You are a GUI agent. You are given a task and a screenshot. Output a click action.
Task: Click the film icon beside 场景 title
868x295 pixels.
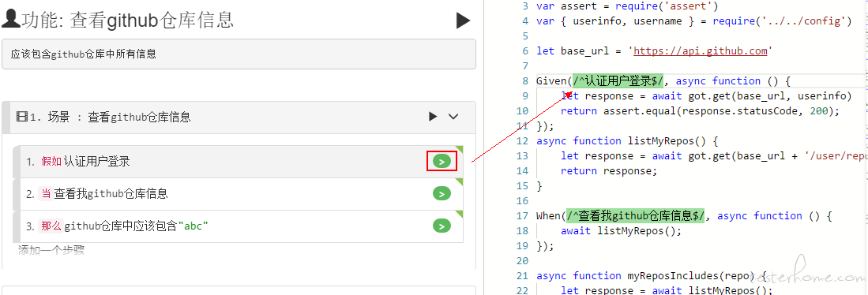coord(22,117)
